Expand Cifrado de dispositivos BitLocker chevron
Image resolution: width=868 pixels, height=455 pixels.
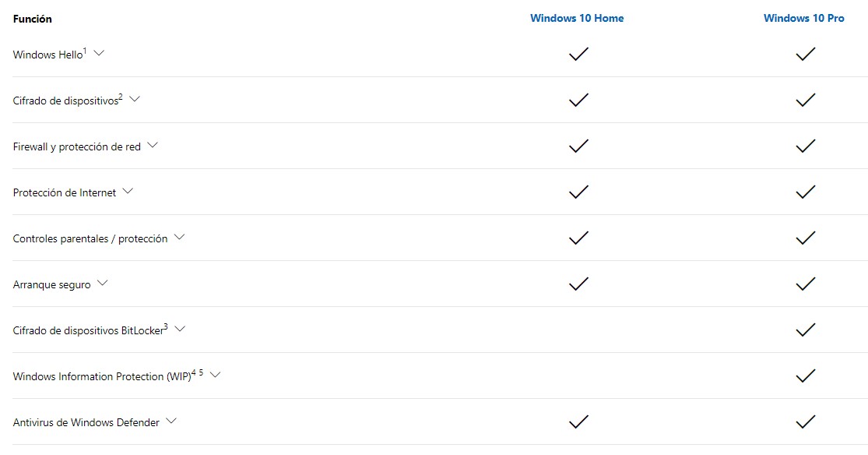coord(180,329)
